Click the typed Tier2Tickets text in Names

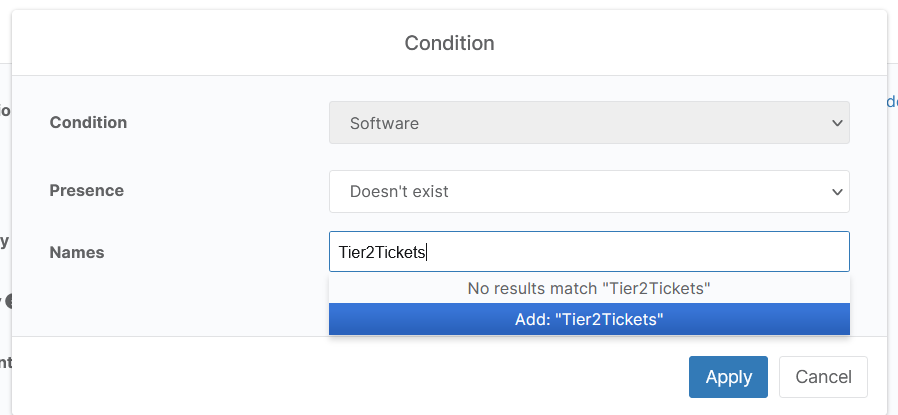pos(381,252)
